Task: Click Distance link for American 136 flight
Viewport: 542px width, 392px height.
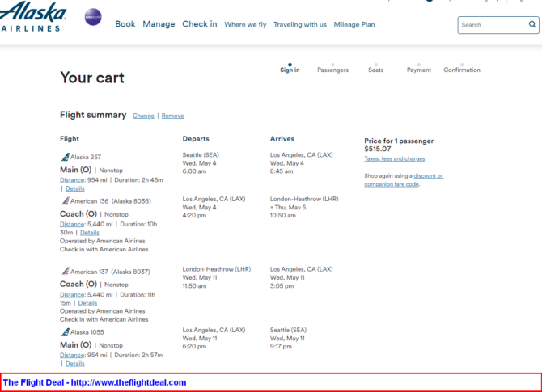Action: (72, 225)
